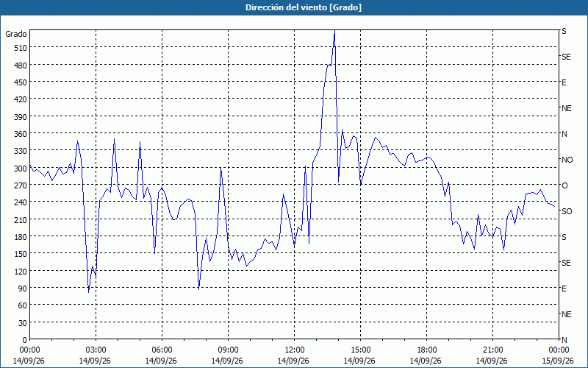Click the 'NO' compass label on right axis
Image resolution: width=588 pixels, height=368 pixels.
tap(567, 160)
